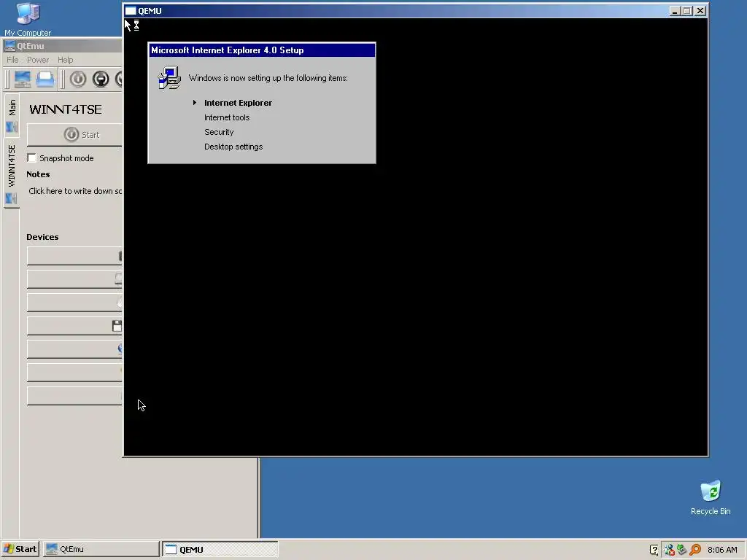The image size is (747, 560).
Task: Click the setup computer icon in IE Setup dialog
Action: 169,78
